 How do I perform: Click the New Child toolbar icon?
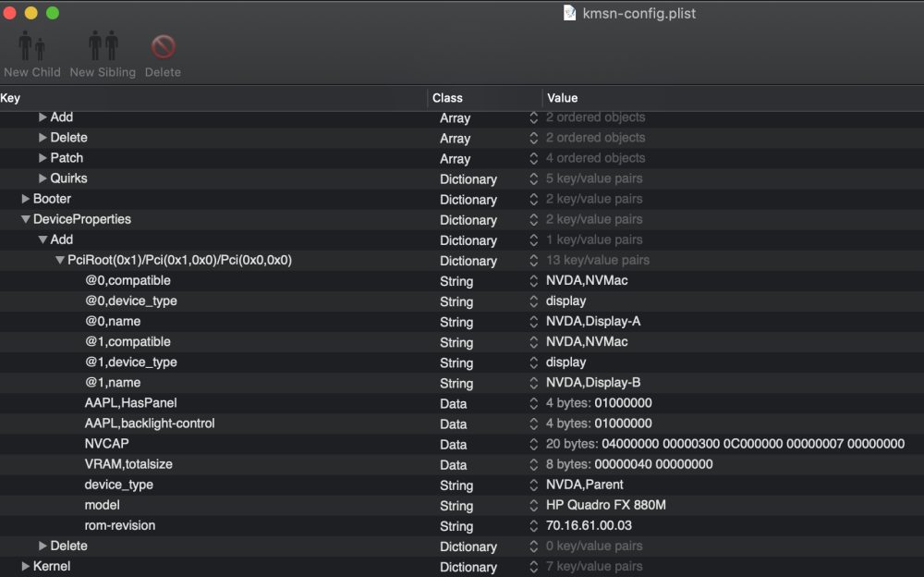tap(31, 46)
